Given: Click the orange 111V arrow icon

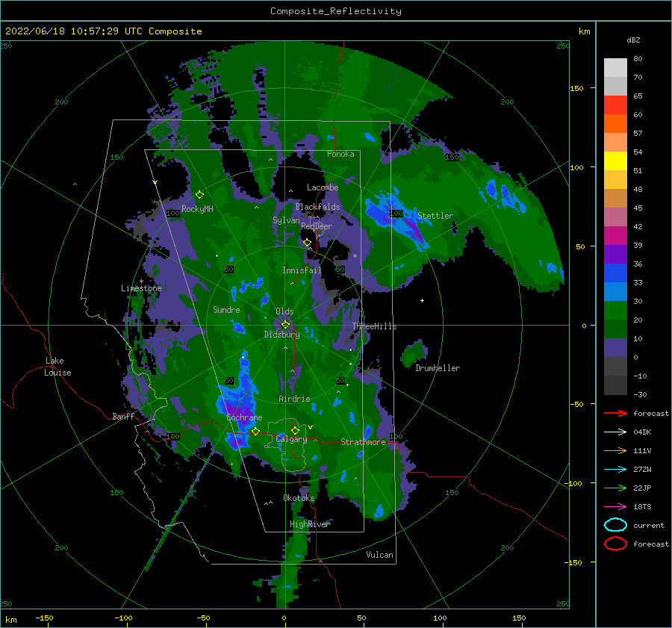Looking at the screenshot, I should (x=615, y=450).
